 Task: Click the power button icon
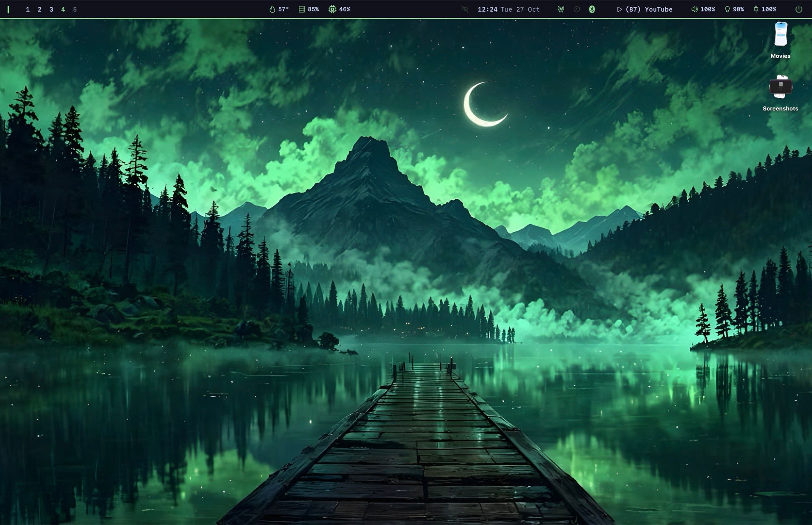click(799, 9)
